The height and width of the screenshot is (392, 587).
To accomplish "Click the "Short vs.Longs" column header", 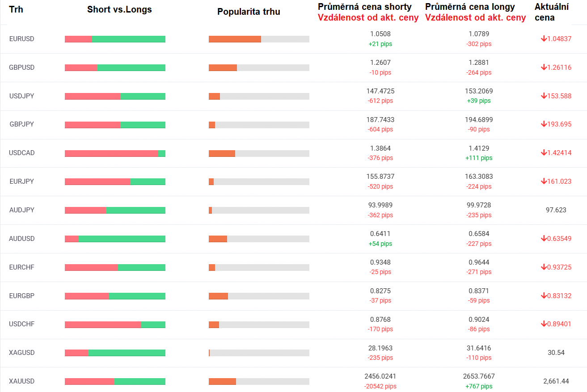I will tap(119, 10).
